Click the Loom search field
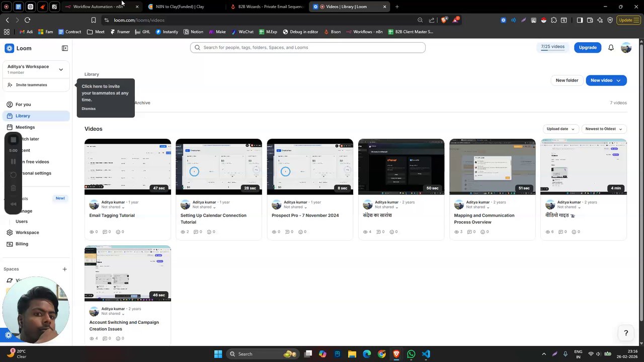 (308, 47)
